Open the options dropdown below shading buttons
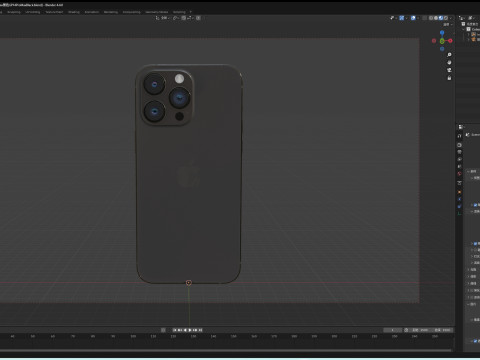Image resolution: width=480 pixels, height=360 pixels. pyautogui.click(x=448, y=25)
